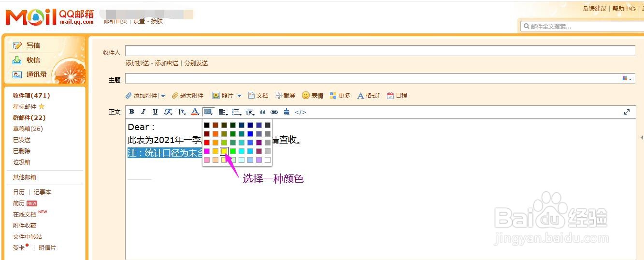Insert a block quote via the quote icon
Viewport: 644px width, 260px height.
[263, 112]
